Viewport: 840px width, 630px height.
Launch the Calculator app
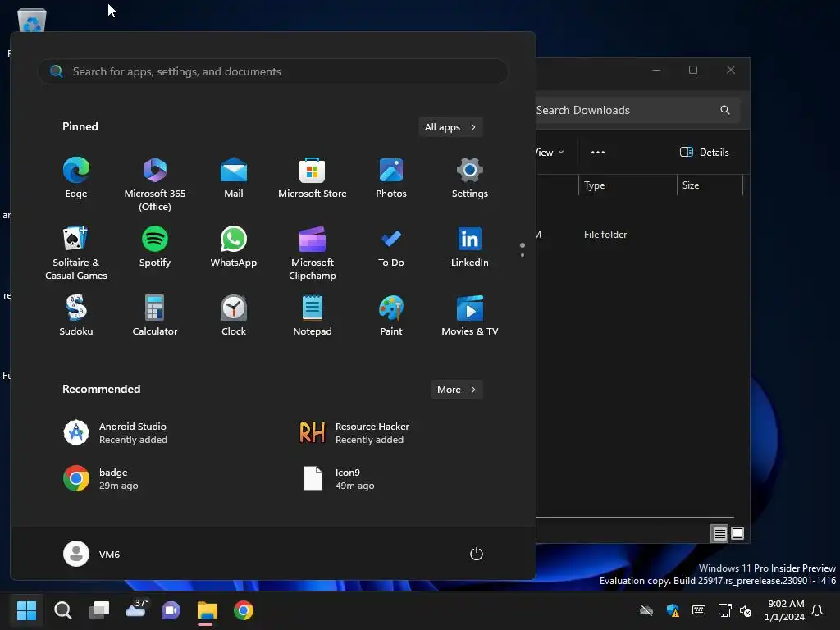coord(155,316)
